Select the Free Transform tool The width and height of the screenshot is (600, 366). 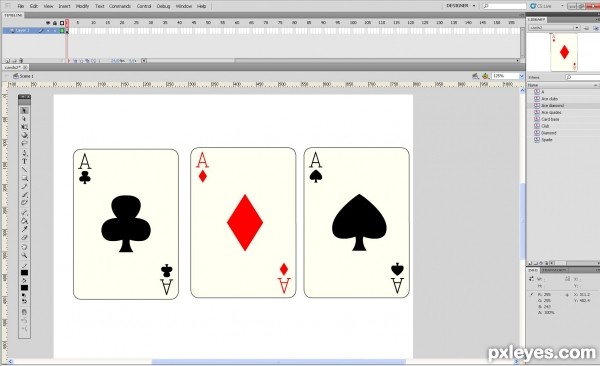[24, 127]
